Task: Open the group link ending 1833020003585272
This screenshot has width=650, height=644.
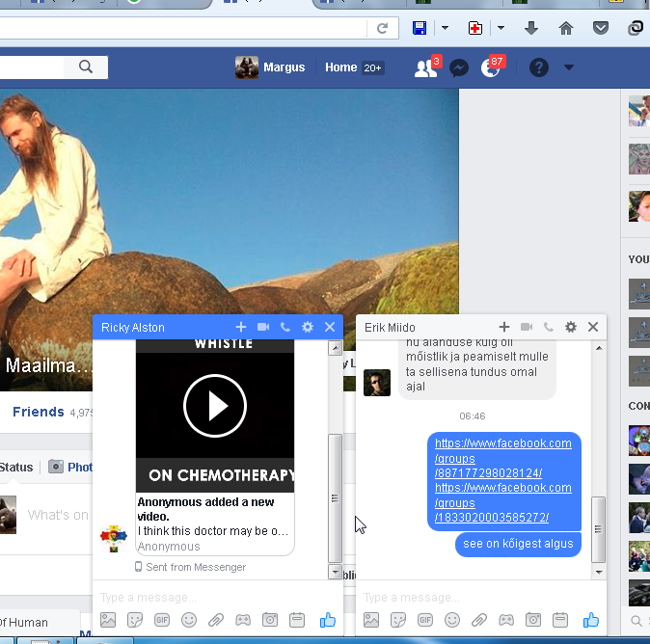Action: point(502,502)
